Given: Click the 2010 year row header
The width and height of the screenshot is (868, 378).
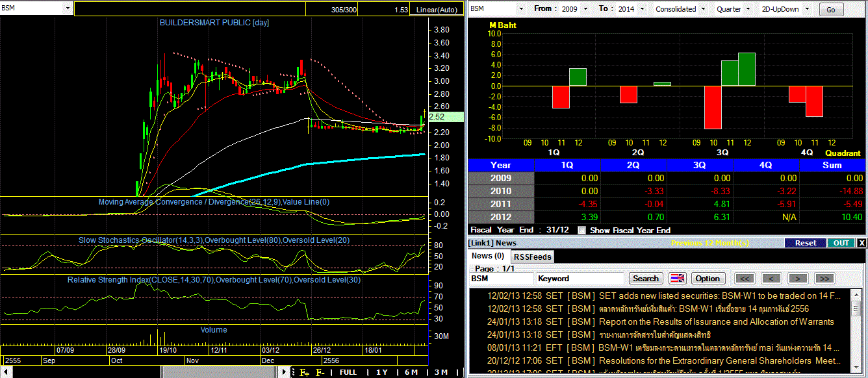Looking at the screenshot, I should 501,191.
